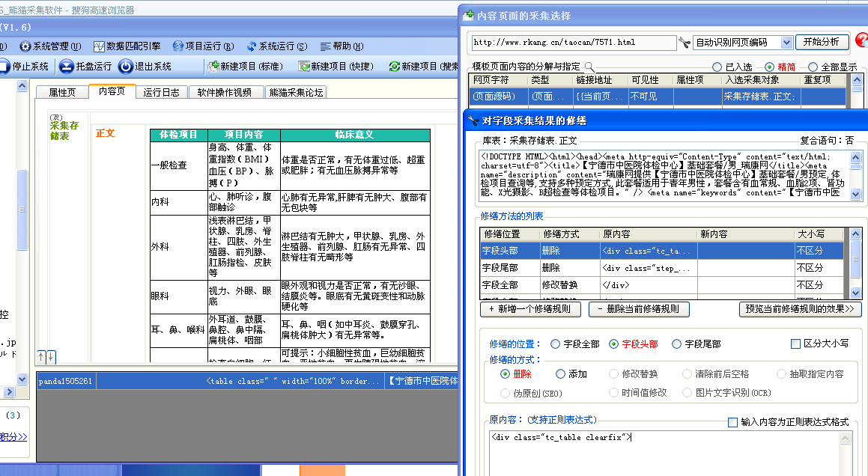
Task: Click 预览当前修缮规则的效果 button
Action: (800, 309)
